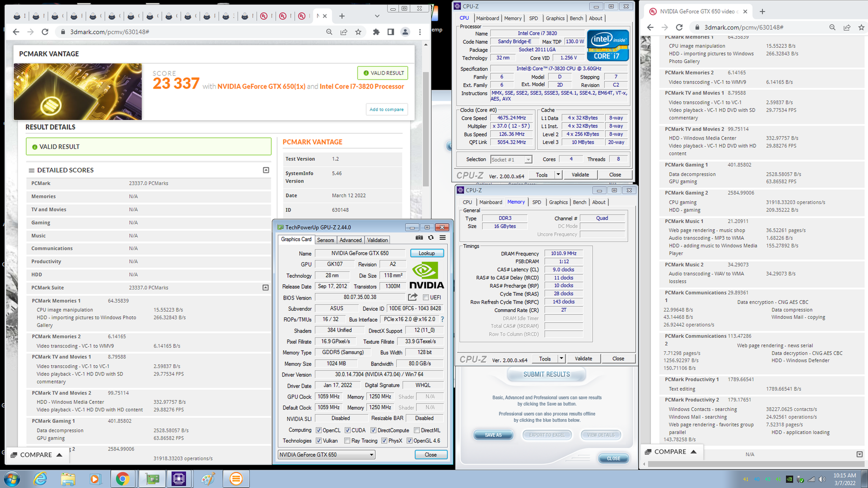This screenshot has height=488, width=868.
Task: Open Graphics tab in lower CPU-Z window
Action: pos(558,202)
